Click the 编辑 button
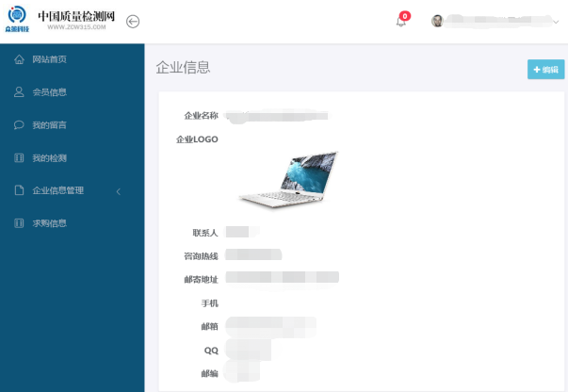568x392 pixels. (546, 69)
